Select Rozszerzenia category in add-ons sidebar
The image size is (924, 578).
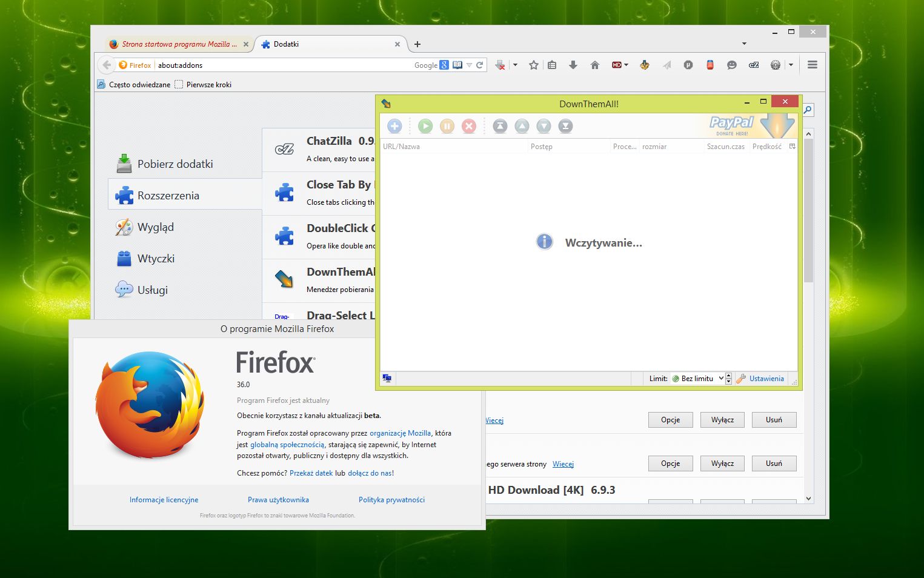(x=185, y=195)
